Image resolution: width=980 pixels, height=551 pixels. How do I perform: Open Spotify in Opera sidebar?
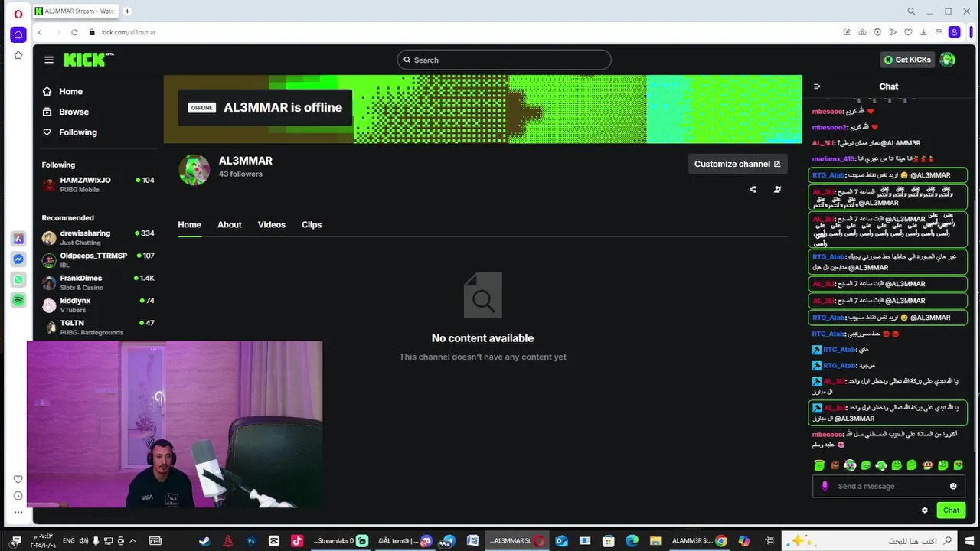[18, 301]
